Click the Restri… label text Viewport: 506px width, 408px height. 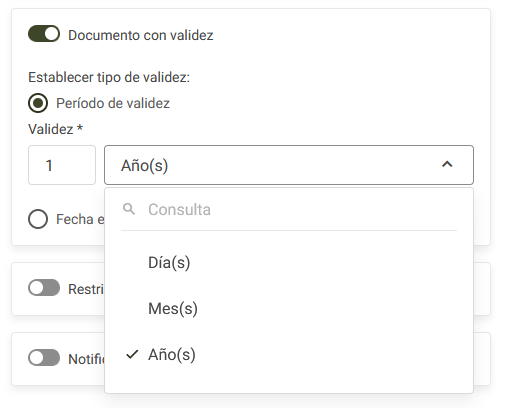86,289
